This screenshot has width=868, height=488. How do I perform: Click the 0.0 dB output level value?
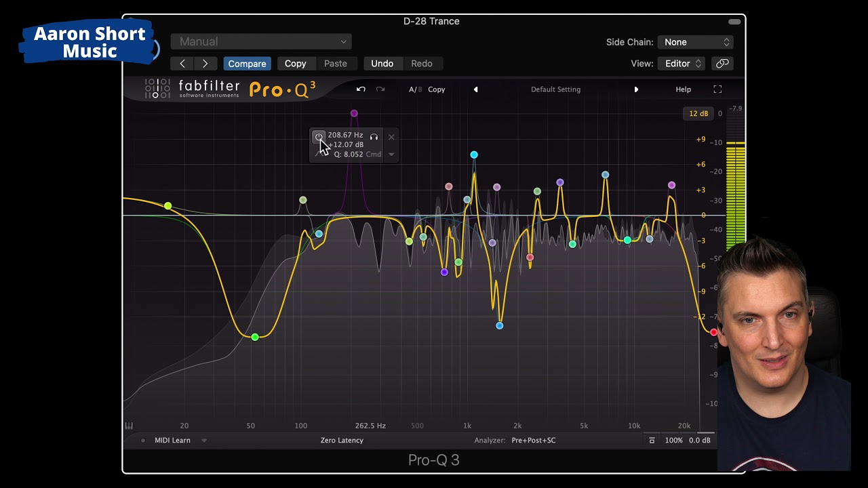pyautogui.click(x=699, y=441)
